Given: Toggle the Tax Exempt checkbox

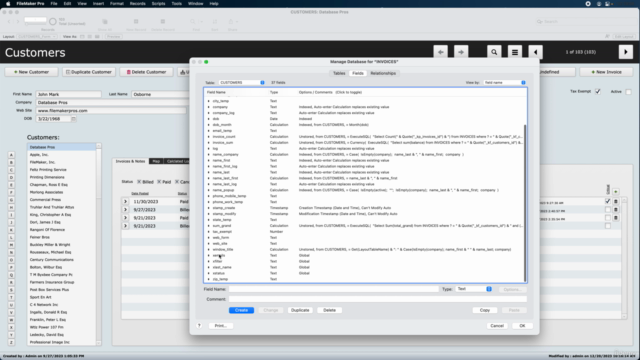Looking at the screenshot, I should pyautogui.click(x=598, y=92).
